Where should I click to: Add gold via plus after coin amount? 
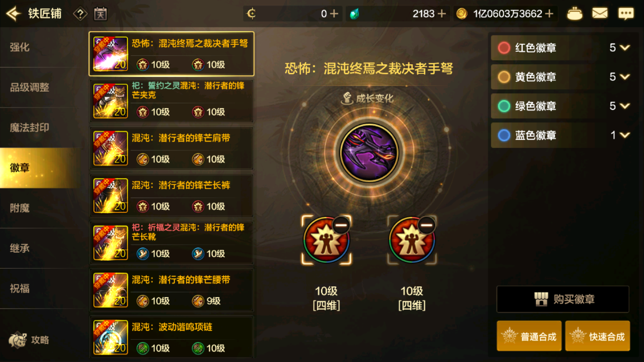pos(549,14)
